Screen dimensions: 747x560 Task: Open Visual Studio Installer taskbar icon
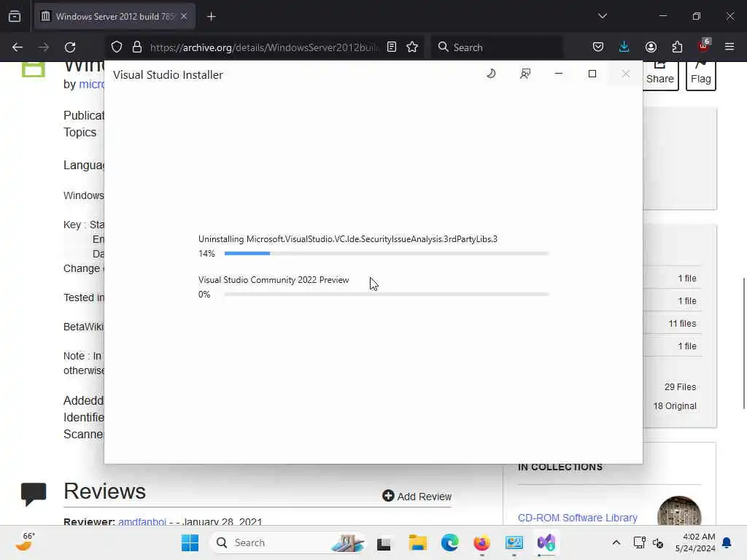[546, 542]
